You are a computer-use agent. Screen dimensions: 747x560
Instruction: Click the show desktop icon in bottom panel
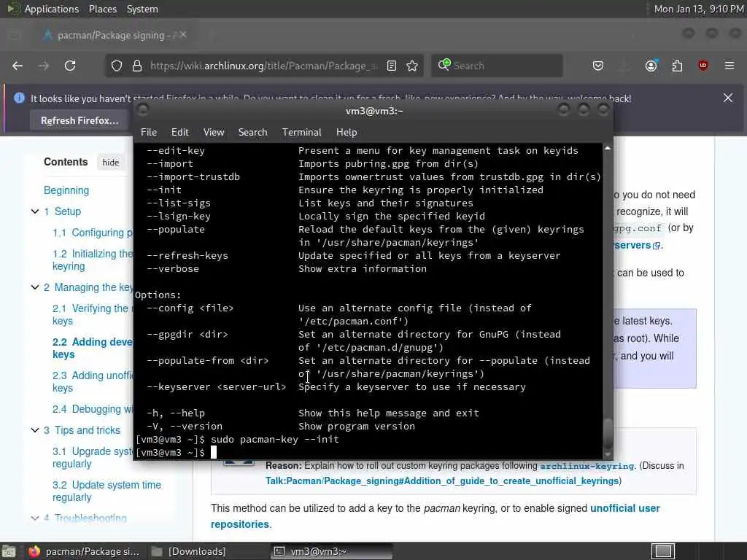tap(9, 551)
